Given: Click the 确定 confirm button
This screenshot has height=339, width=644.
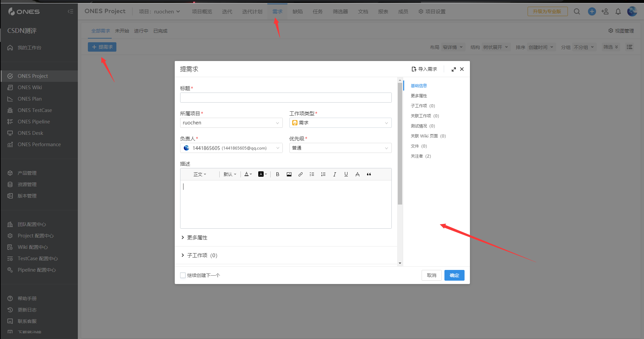Looking at the screenshot, I should (x=454, y=275).
